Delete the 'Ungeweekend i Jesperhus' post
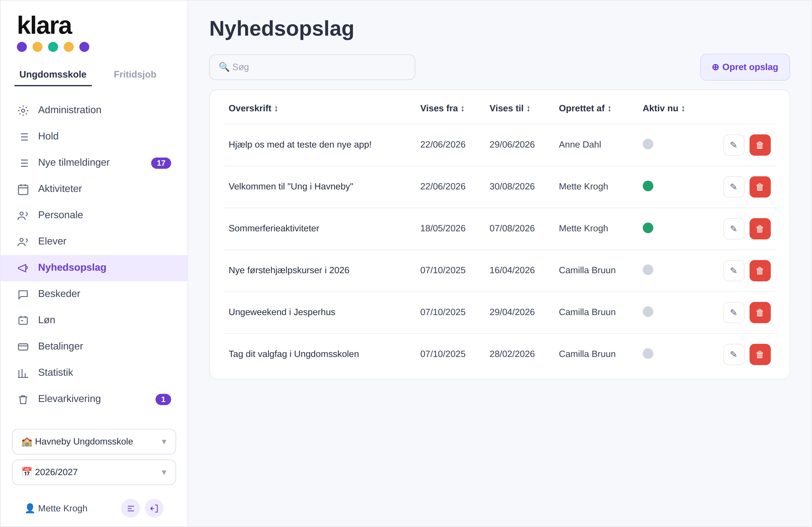812x527 pixels. pyautogui.click(x=760, y=313)
